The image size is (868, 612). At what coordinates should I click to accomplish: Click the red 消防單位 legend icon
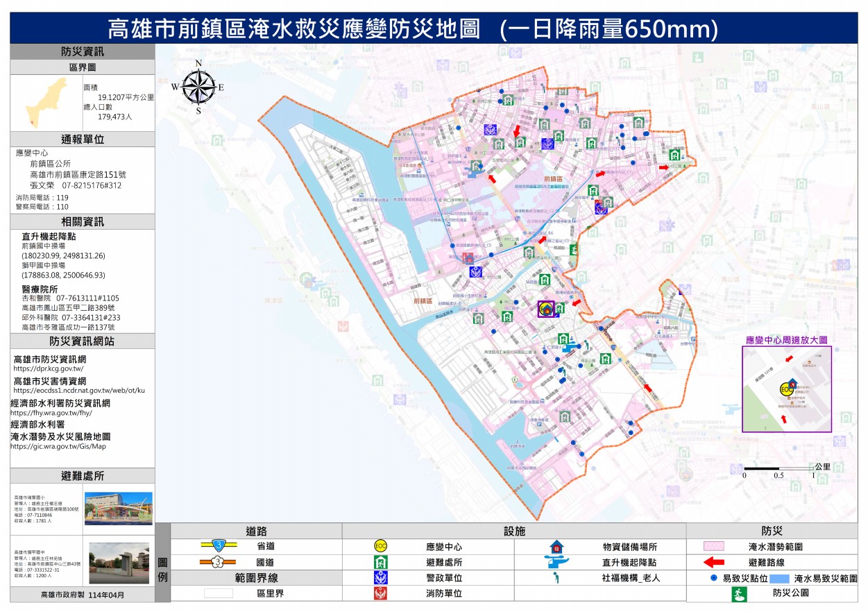[x=380, y=593]
